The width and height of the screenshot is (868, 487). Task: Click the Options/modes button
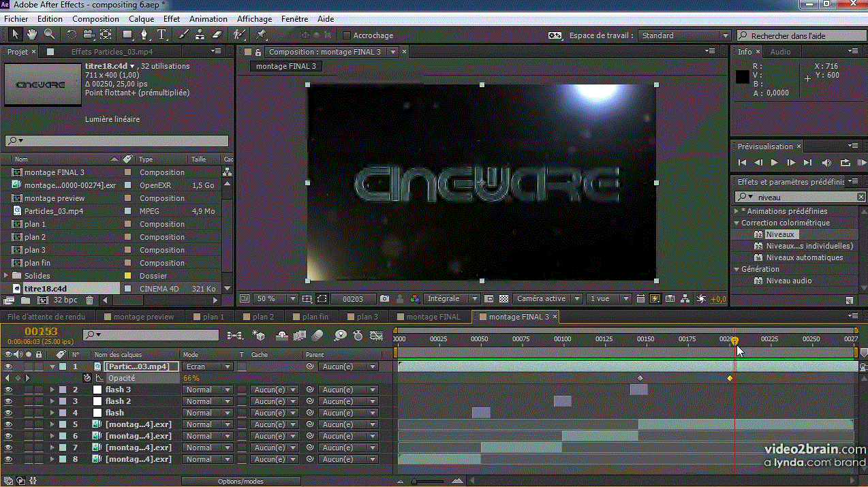pos(241,482)
